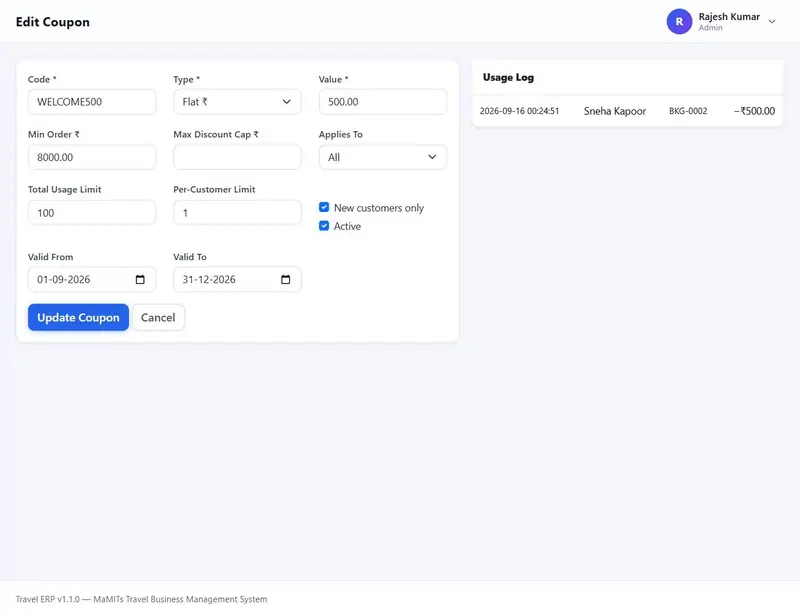The image size is (800, 616).
Task: Open the Applies To dropdown set to All
Action: [x=383, y=157]
